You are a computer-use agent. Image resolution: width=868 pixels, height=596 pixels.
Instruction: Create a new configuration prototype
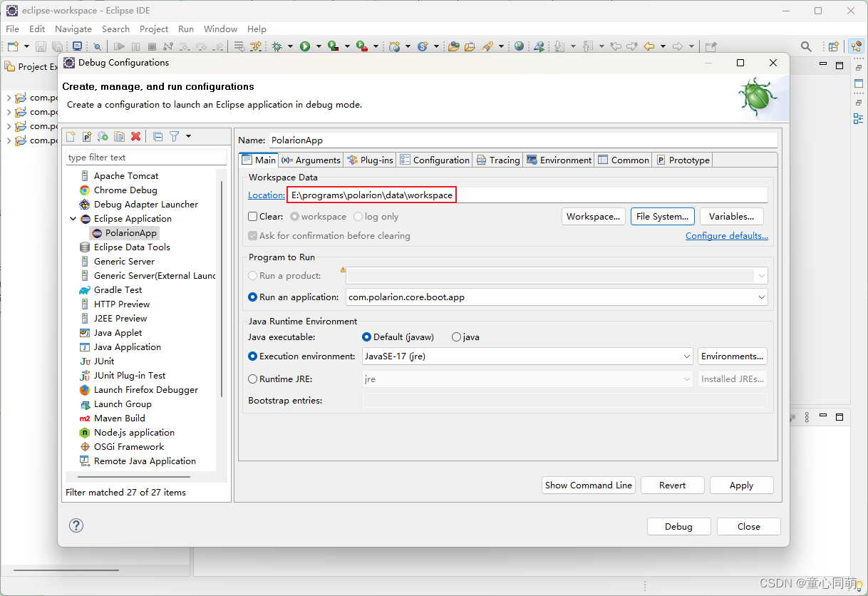coord(87,136)
